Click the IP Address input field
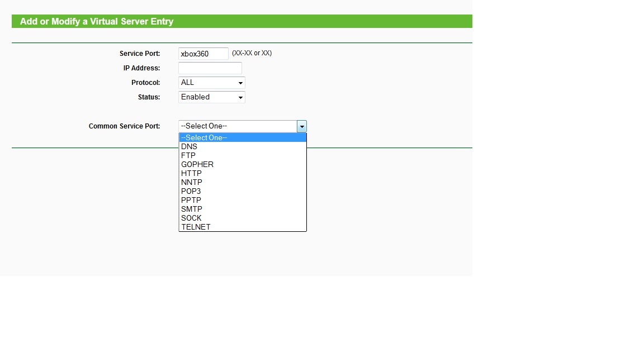The height and width of the screenshot is (362, 644). click(210, 68)
